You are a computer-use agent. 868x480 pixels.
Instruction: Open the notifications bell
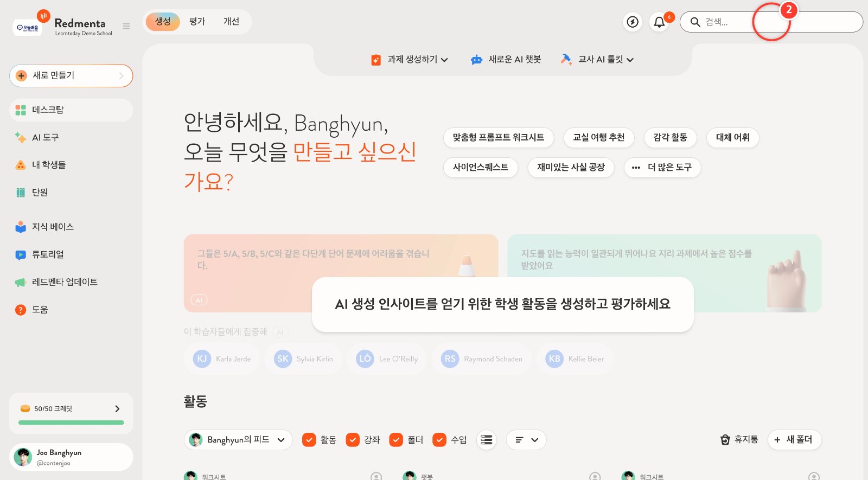pyautogui.click(x=659, y=22)
